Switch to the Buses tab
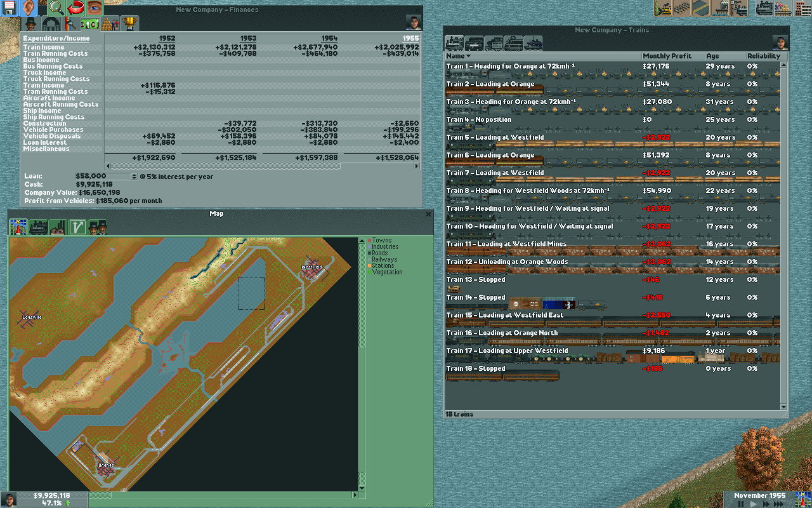 [x=475, y=43]
